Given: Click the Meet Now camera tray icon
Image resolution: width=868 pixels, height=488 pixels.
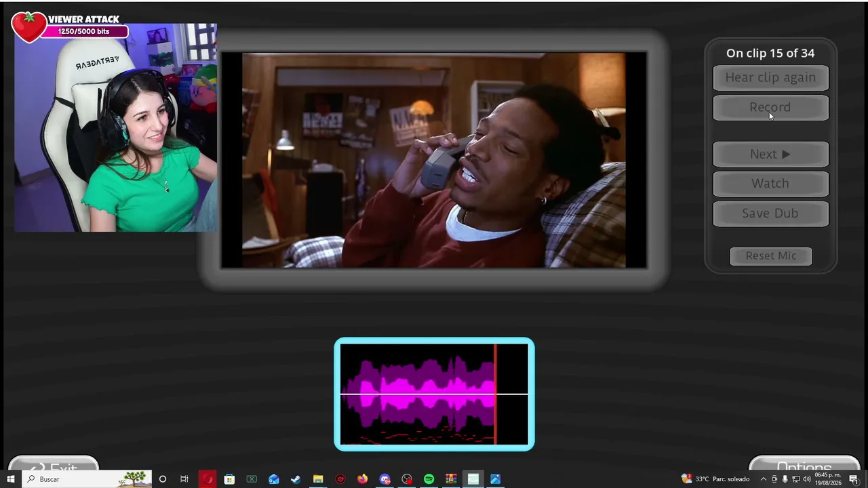Looking at the screenshot, I should [774, 479].
